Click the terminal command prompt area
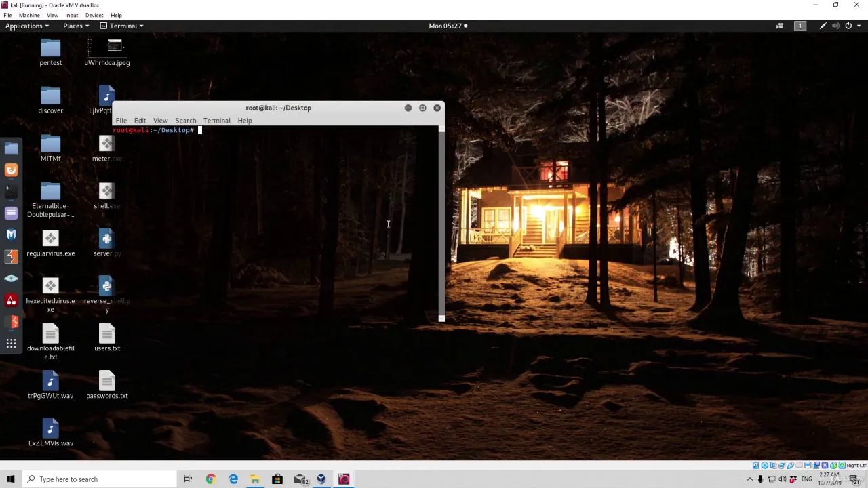The image size is (868, 488). point(275,224)
